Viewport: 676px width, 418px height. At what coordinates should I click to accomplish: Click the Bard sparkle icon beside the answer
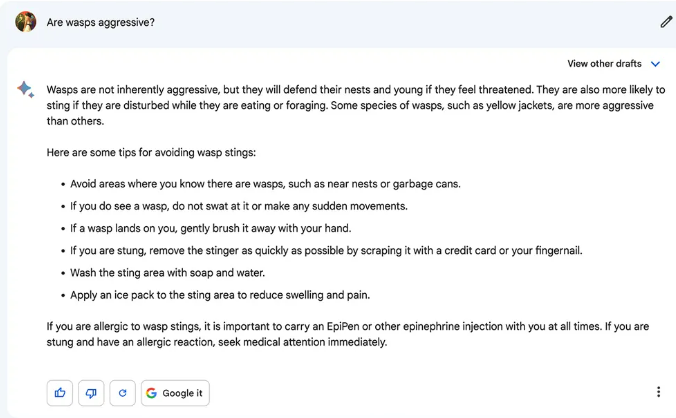pyautogui.click(x=25, y=89)
